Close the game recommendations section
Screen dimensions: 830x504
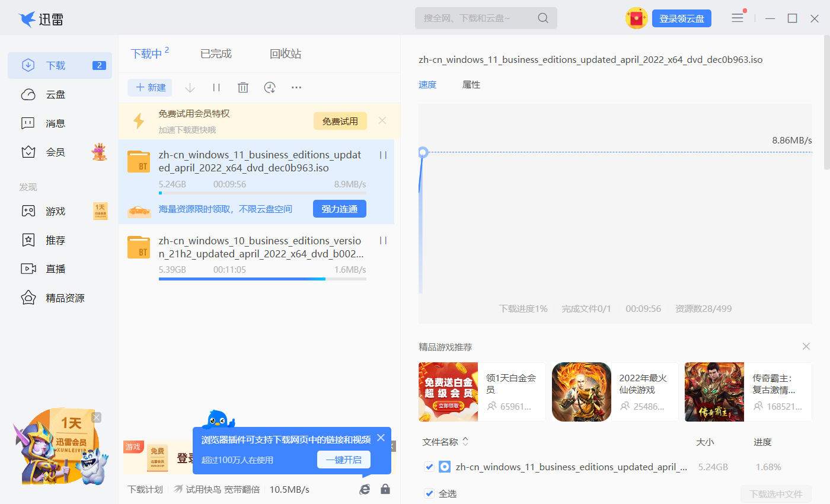[x=806, y=346]
